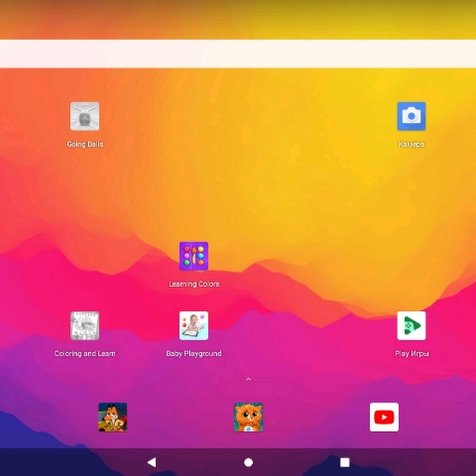Click the "Play Игры" label text
Screen dimensions: 476x476
pos(411,354)
